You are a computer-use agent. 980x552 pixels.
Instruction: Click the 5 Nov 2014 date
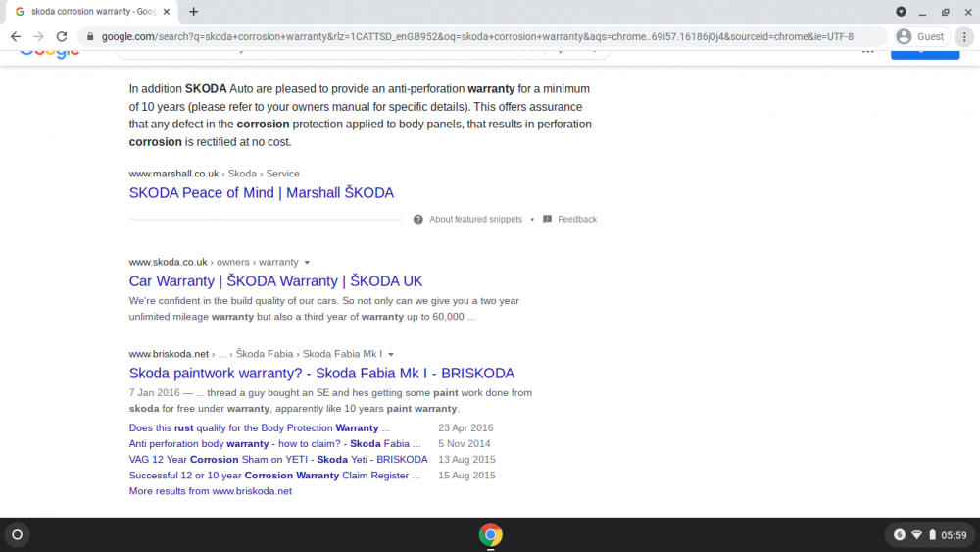click(465, 443)
